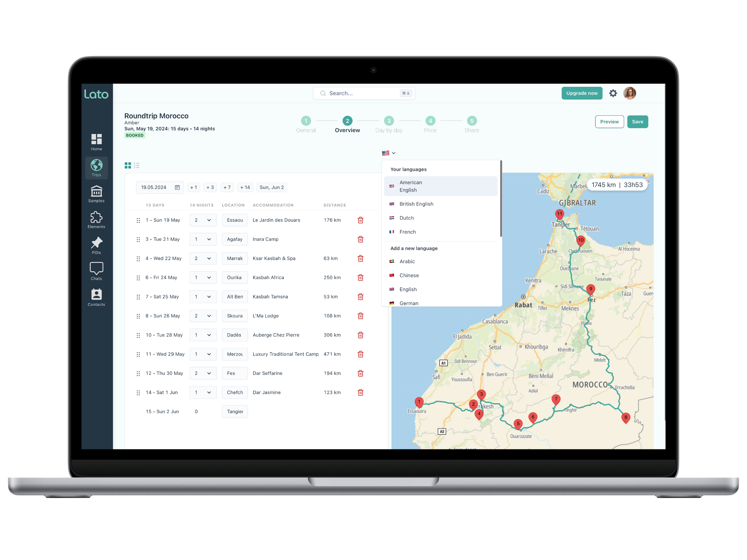The width and height of the screenshot is (747, 560).
Task: Open nights dropdown for Sun 19 May
Action: click(x=203, y=220)
